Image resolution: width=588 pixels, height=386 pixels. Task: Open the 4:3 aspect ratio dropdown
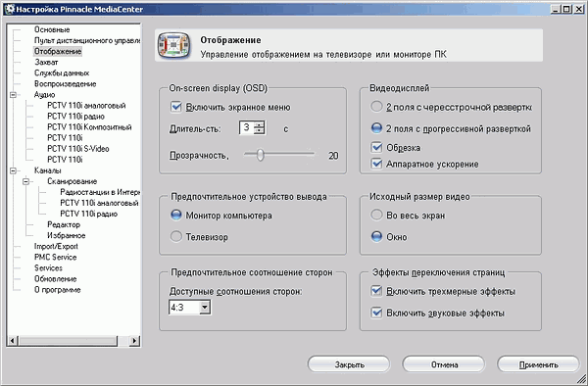205,308
